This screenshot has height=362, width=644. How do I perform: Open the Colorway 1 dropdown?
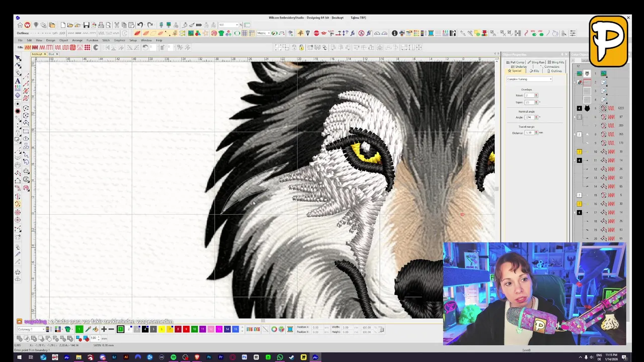pyautogui.click(x=31, y=329)
